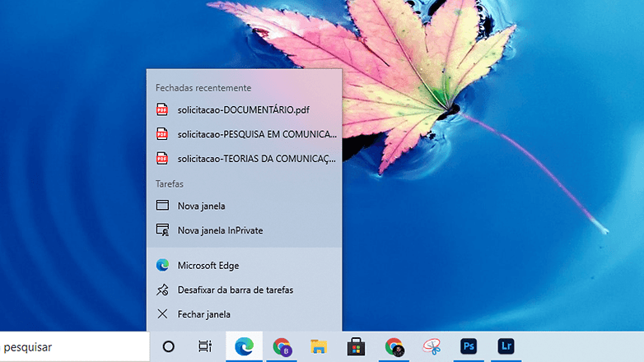Click the window icon next to Nova janela
Screen dimensions: 644x362
(162, 205)
